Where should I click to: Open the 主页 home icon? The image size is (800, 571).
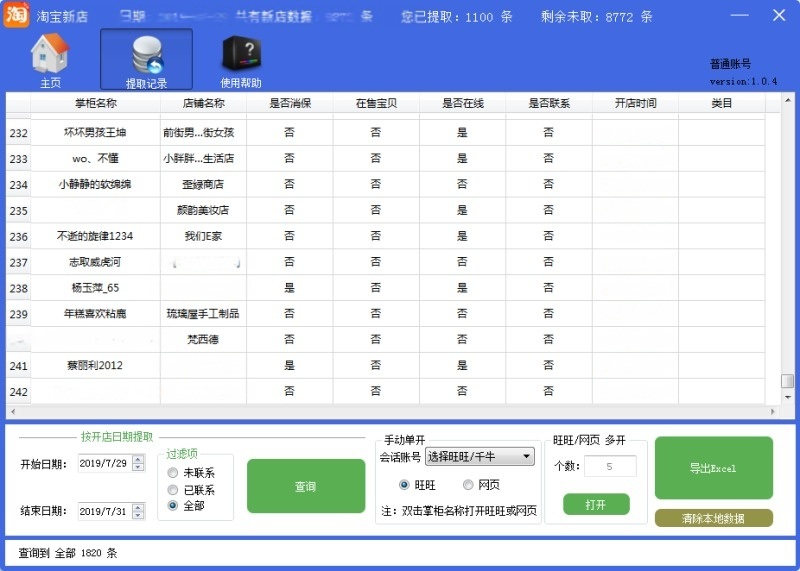(x=50, y=54)
